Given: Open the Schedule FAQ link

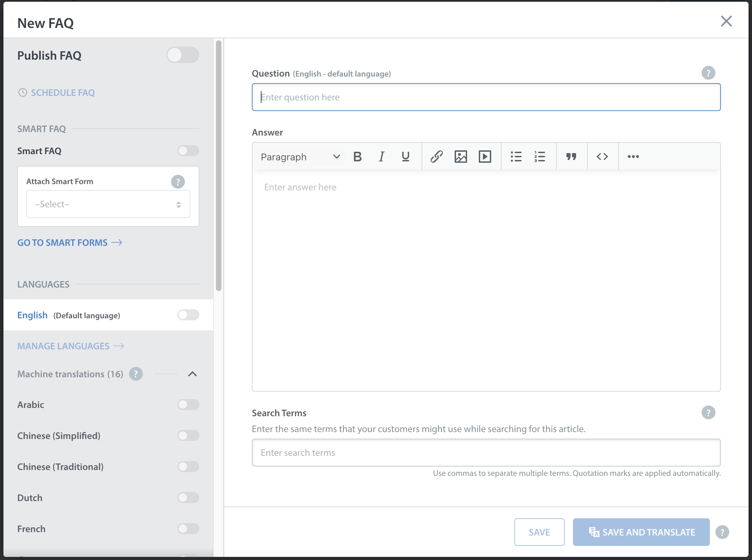Looking at the screenshot, I should pyautogui.click(x=57, y=92).
